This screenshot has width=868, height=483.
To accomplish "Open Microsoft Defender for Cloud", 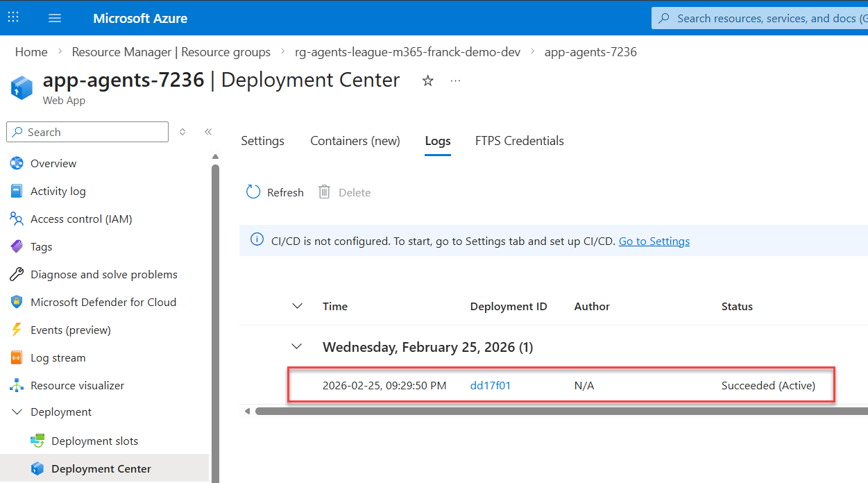I will tap(103, 303).
